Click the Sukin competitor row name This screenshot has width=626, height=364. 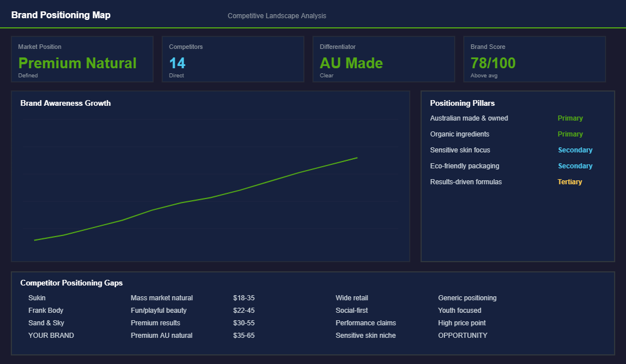point(37,298)
